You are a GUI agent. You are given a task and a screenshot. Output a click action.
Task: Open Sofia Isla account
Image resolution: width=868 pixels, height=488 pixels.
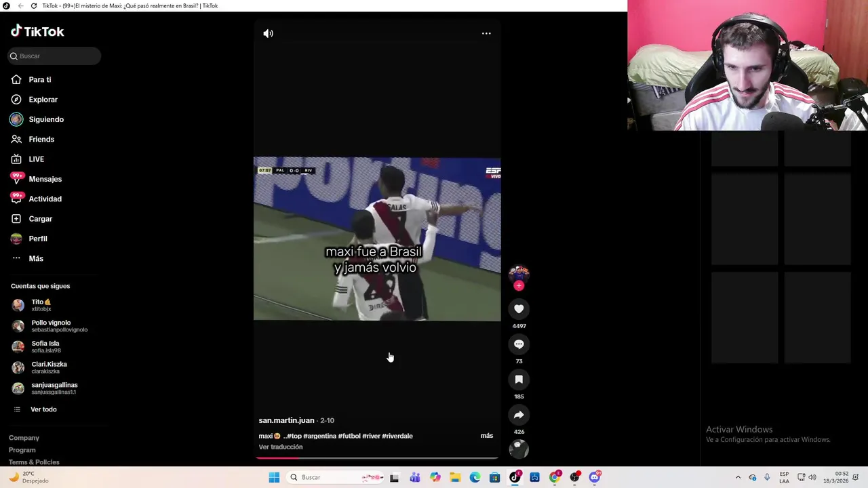(x=45, y=346)
